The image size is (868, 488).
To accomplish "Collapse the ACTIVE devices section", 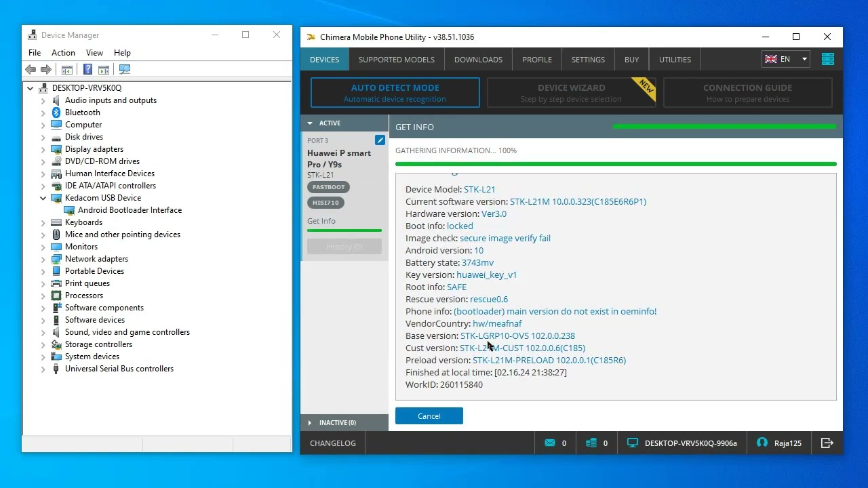I will (310, 123).
